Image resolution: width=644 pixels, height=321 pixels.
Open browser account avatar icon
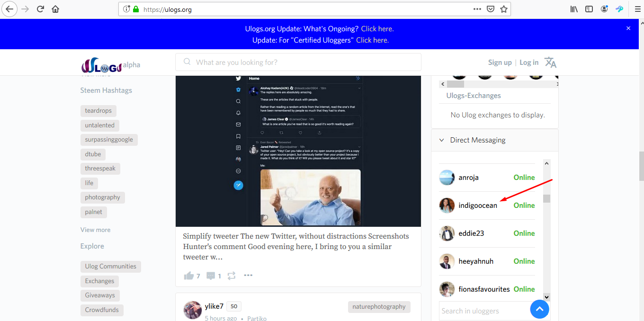[604, 9]
